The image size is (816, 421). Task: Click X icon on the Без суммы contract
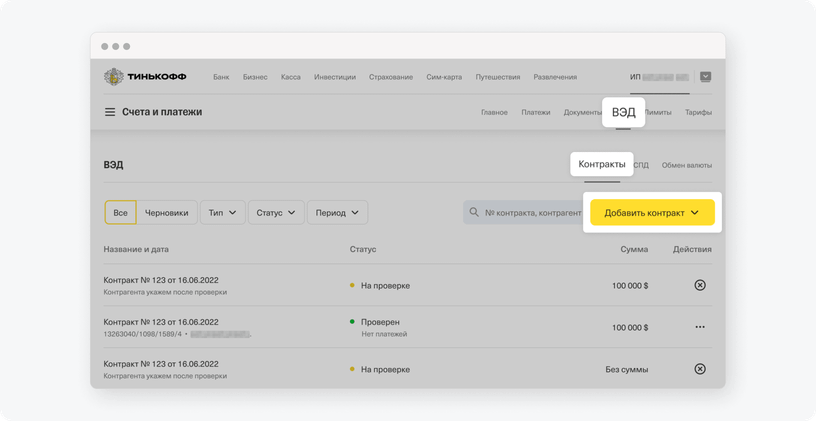click(699, 369)
